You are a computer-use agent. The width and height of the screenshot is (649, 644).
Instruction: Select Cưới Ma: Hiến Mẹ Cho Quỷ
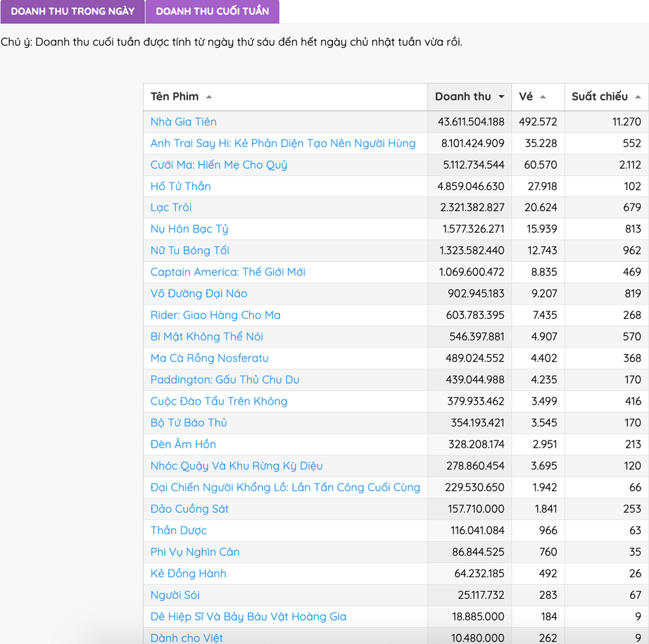point(218,165)
